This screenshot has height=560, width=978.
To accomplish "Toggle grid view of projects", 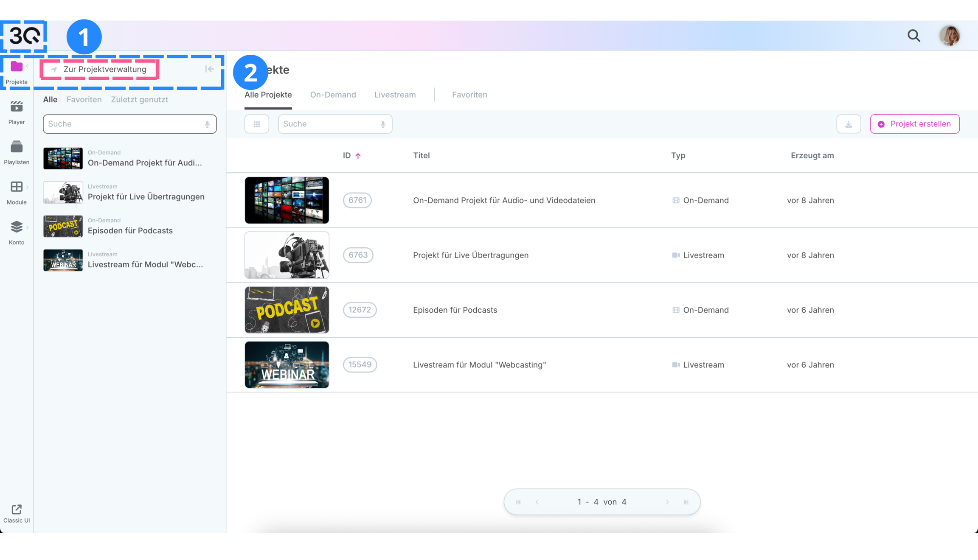I will (257, 124).
